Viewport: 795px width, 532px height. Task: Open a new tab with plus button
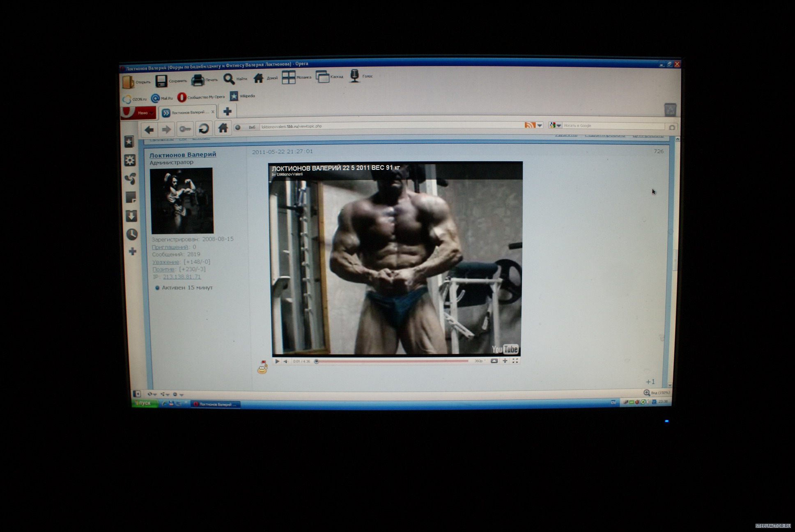pos(227,111)
